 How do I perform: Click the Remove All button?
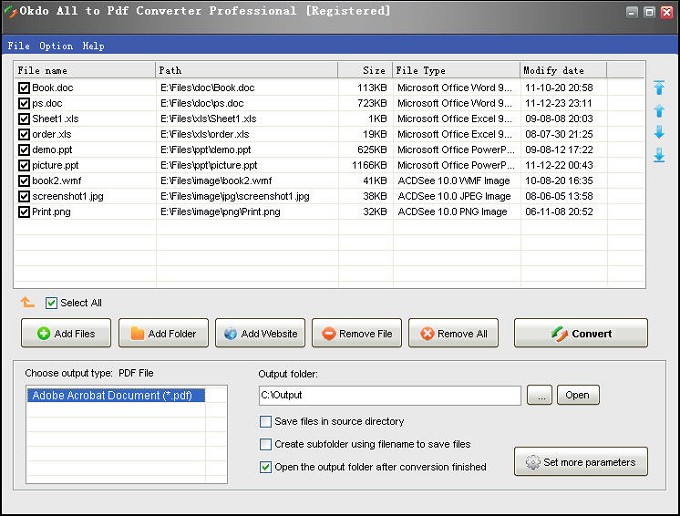tap(453, 333)
